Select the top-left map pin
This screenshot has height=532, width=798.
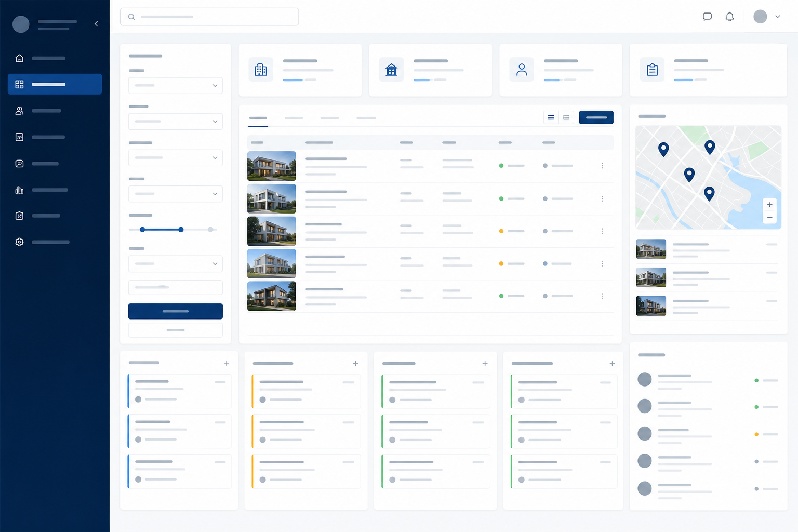pos(663,149)
